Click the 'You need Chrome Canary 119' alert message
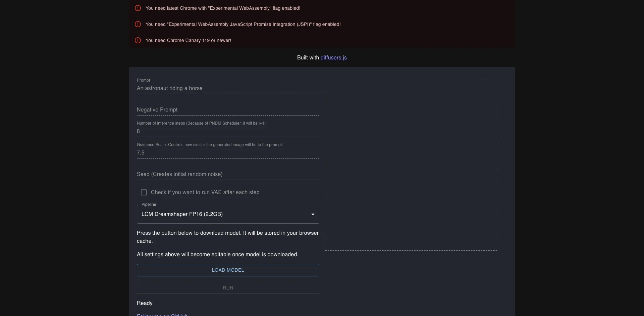Screen dimensions: 644x316 click(188, 40)
